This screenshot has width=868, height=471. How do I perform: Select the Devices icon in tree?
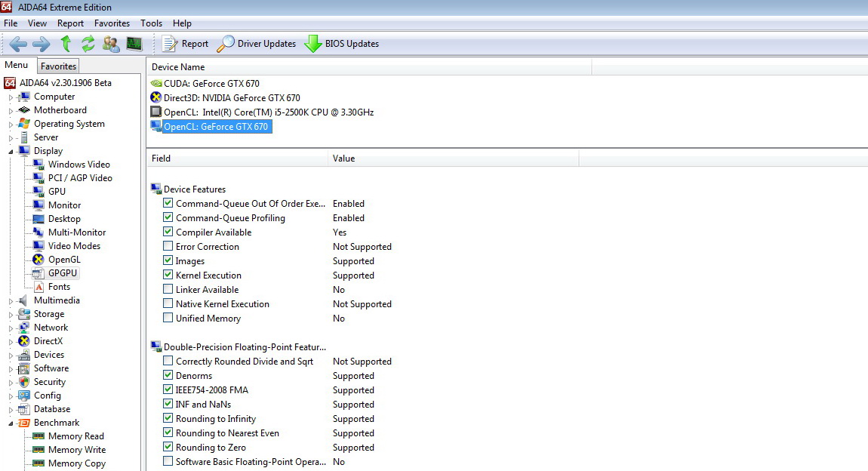[x=24, y=355]
